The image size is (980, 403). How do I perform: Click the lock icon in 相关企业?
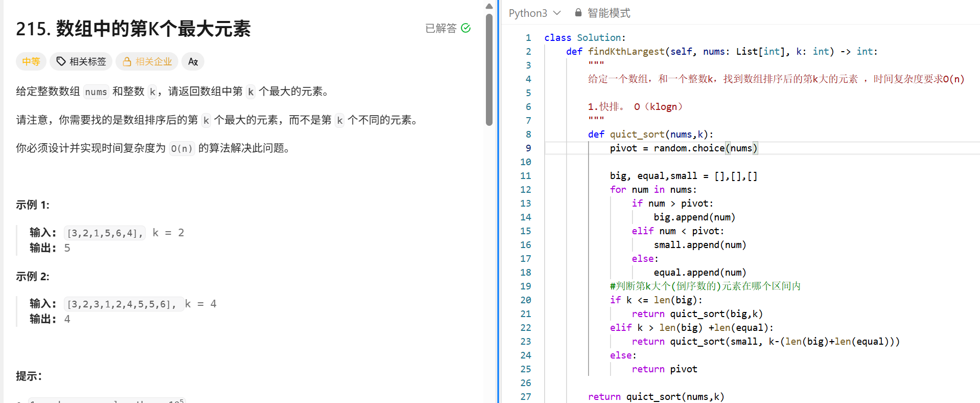point(127,61)
